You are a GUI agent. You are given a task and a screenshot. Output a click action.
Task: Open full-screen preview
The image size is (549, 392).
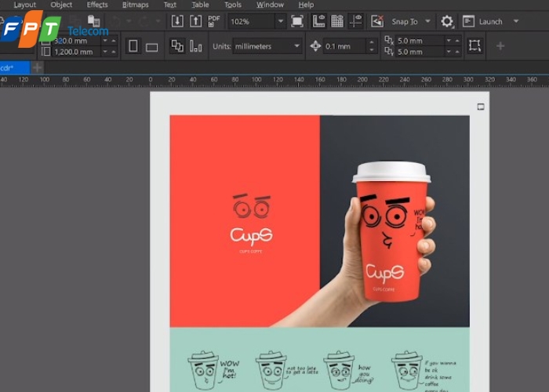[x=297, y=21]
